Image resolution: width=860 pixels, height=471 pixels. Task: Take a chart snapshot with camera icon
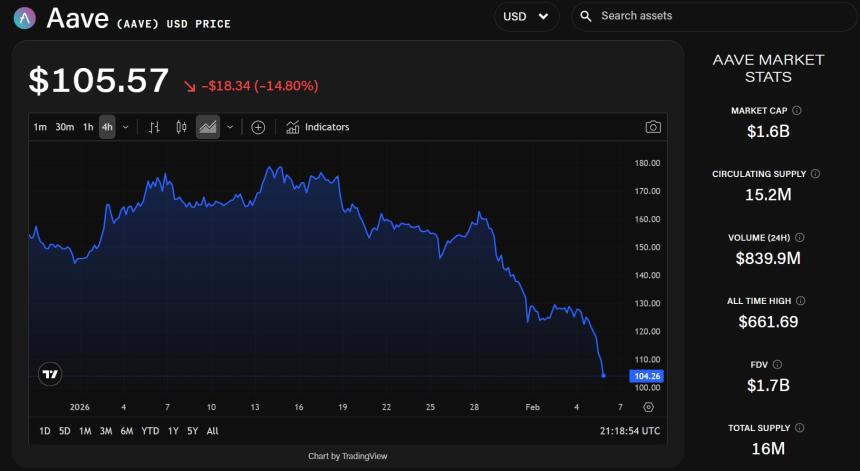point(653,127)
